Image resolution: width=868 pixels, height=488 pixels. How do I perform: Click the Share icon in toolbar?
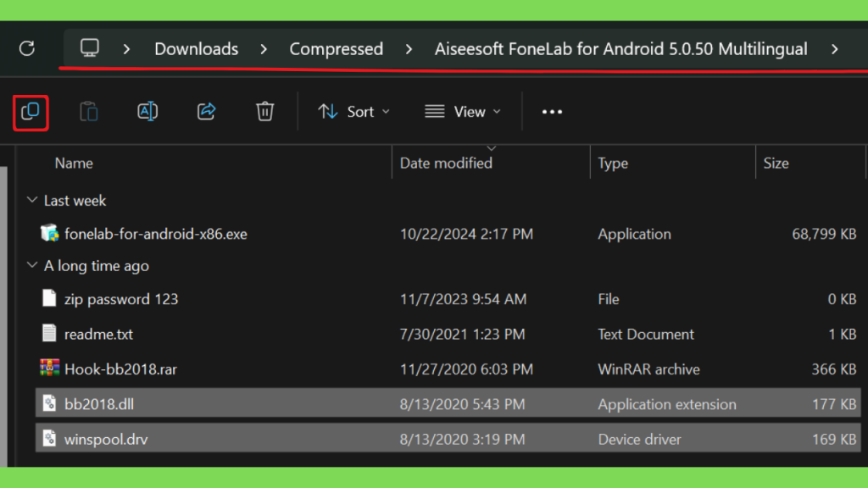(x=207, y=112)
